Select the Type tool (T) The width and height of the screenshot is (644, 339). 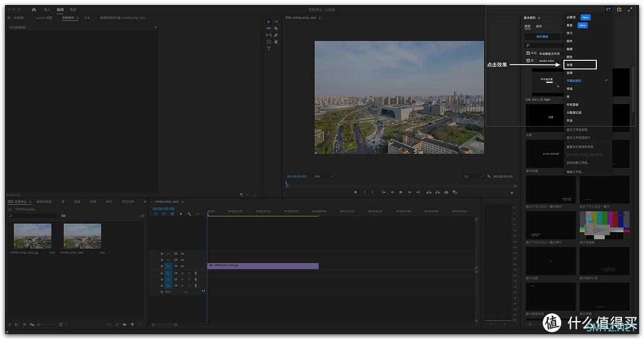click(x=268, y=48)
